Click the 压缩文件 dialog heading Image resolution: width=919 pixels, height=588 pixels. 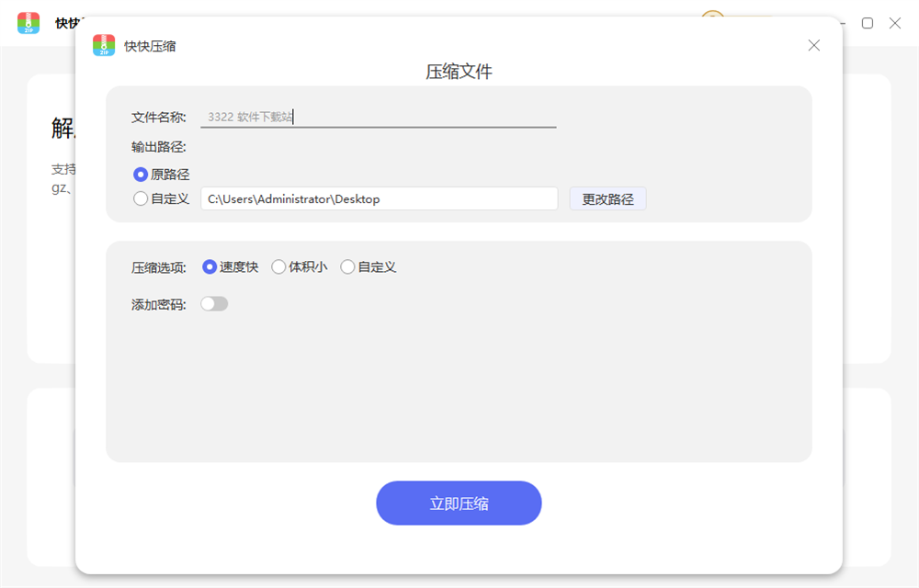pos(459,72)
